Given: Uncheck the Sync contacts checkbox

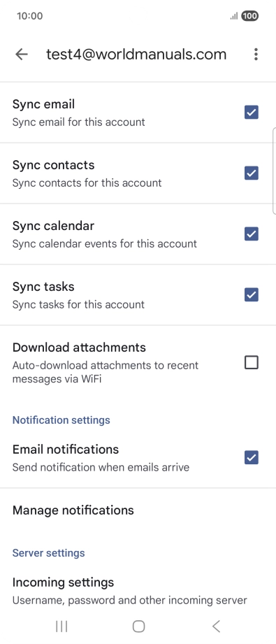Looking at the screenshot, I should pos(252,173).
